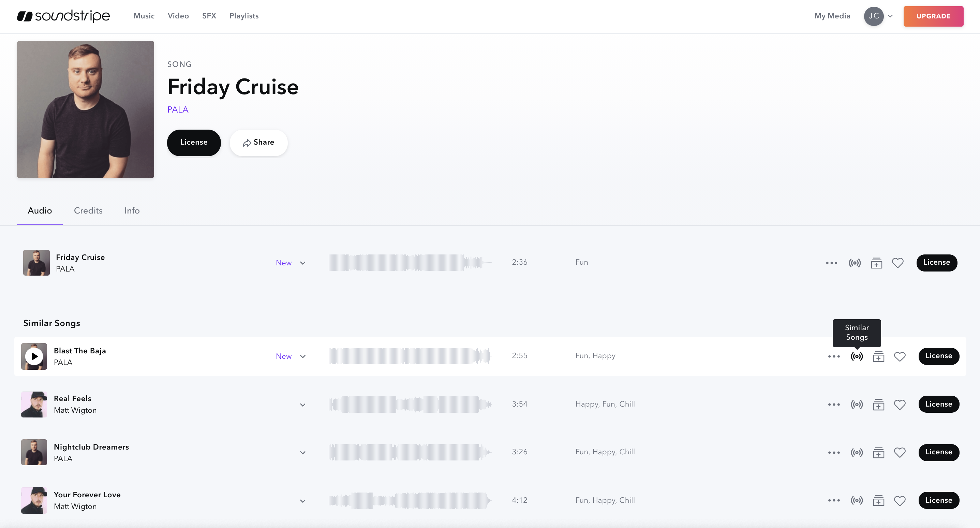Viewport: 980px width, 528px height.
Task: Show similar songs for Nightclub Dreamers
Action: tap(856, 452)
